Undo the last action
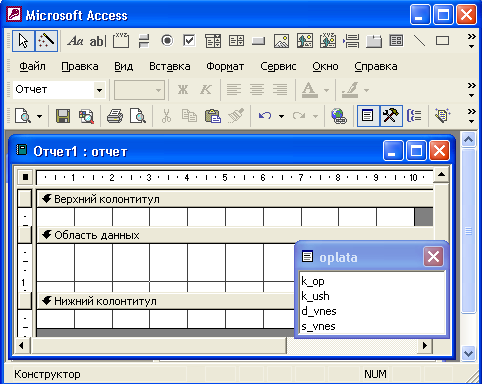 coord(265,116)
